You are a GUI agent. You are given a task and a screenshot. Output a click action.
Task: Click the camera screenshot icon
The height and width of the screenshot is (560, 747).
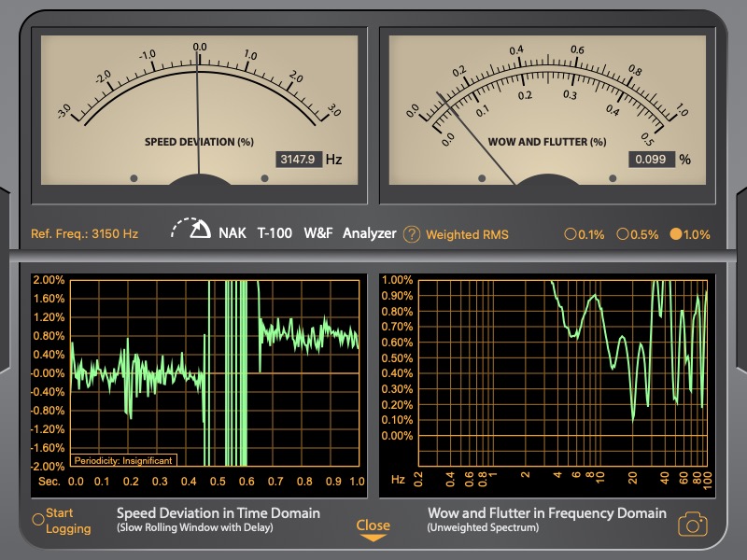(x=693, y=524)
